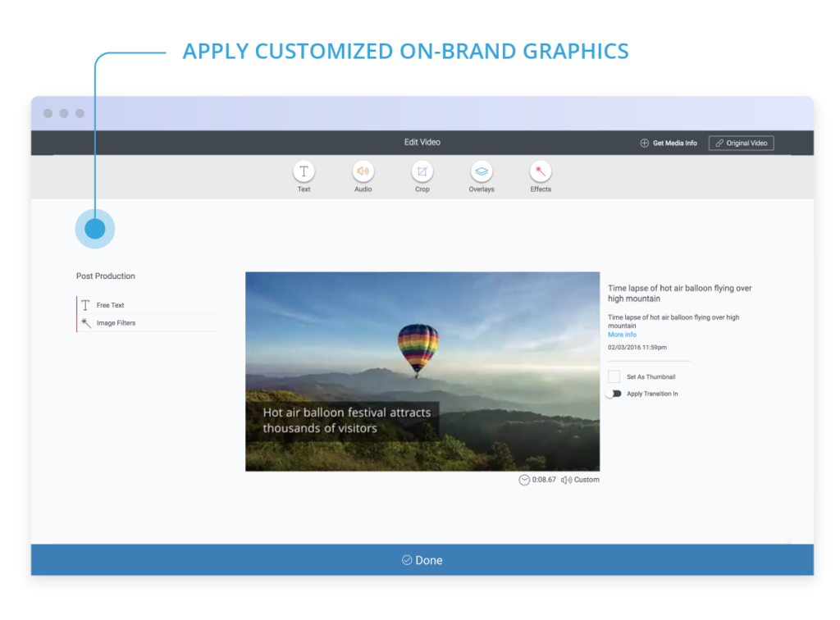
Task: Click the caption text overlay on the video
Action: pyautogui.click(x=343, y=421)
